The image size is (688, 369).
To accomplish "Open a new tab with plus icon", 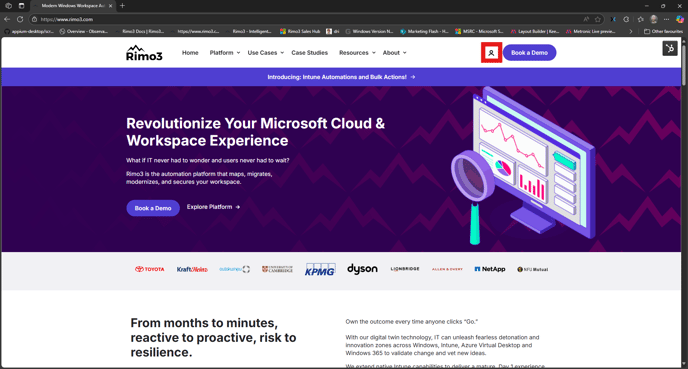I will [x=122, y=6].
